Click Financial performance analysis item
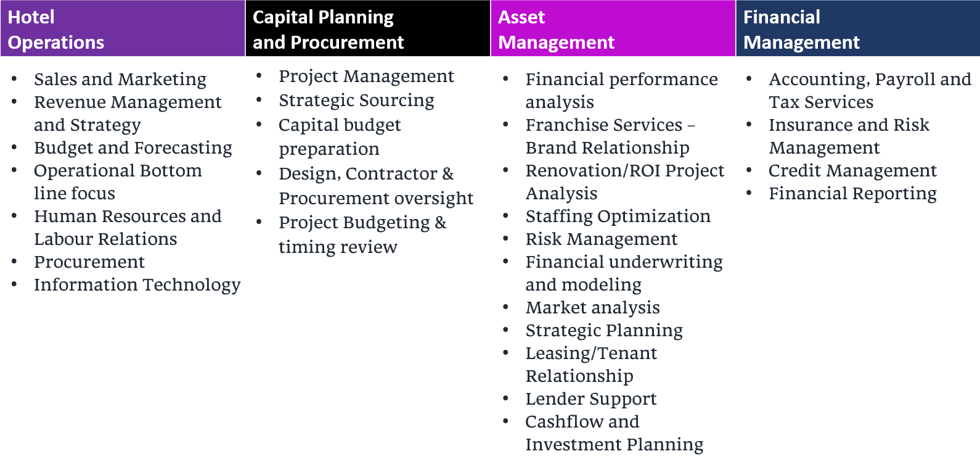The image size is (980, 459). pyautogui.click(x=621, y=91)
